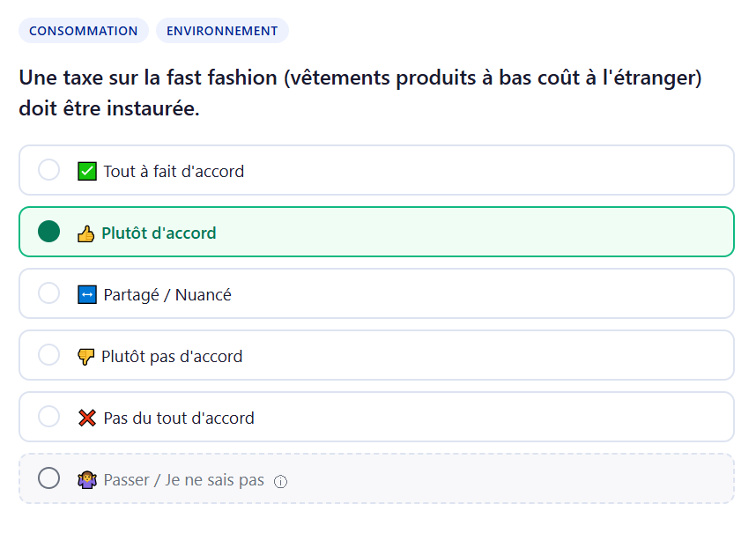
Task: Click the red cross emoji icon
Action: [86, 418]
